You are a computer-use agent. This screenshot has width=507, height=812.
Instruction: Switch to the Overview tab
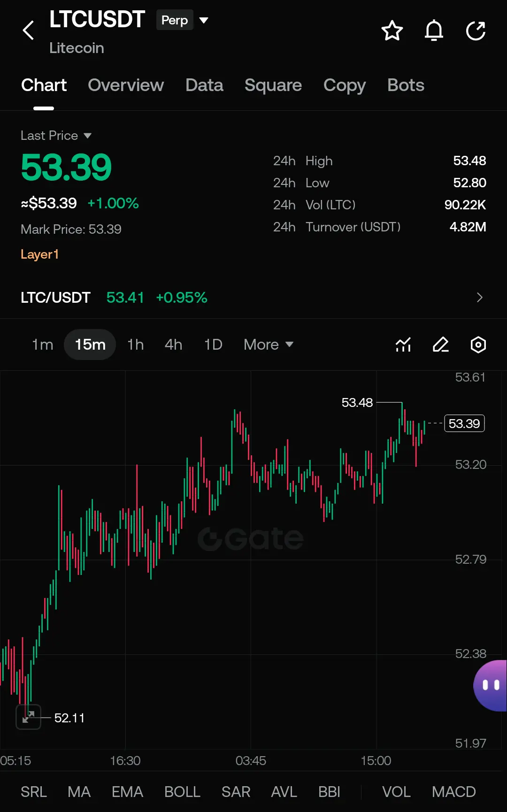[126, 85]
